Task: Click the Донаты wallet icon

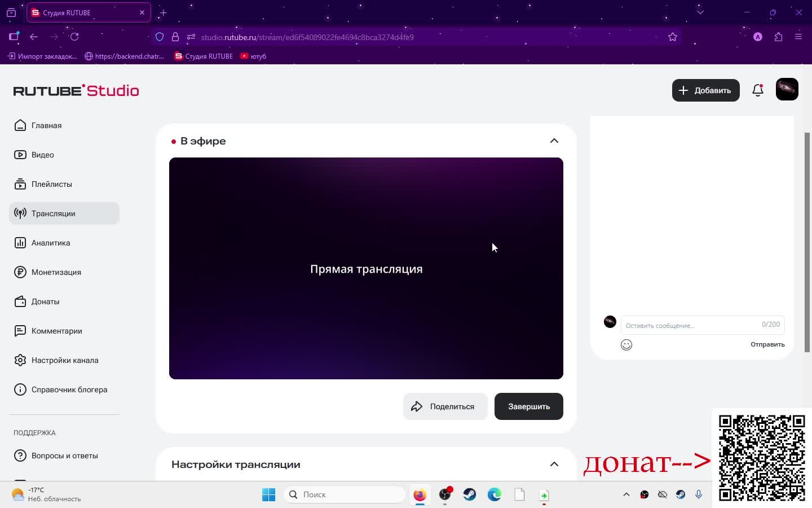Action: pos(20,301)
